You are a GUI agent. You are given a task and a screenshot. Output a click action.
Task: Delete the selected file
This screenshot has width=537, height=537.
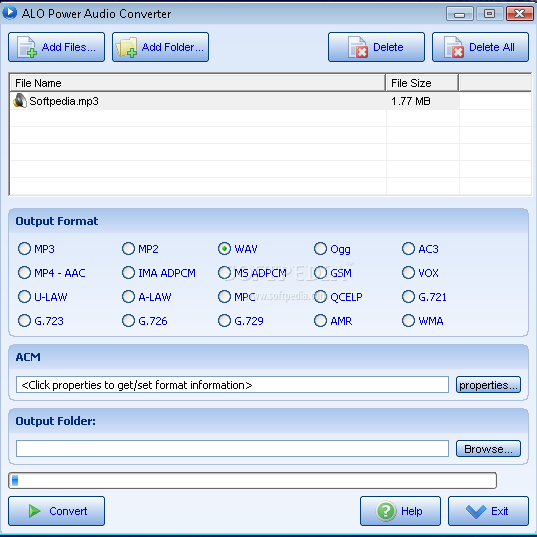coord(376,47)
